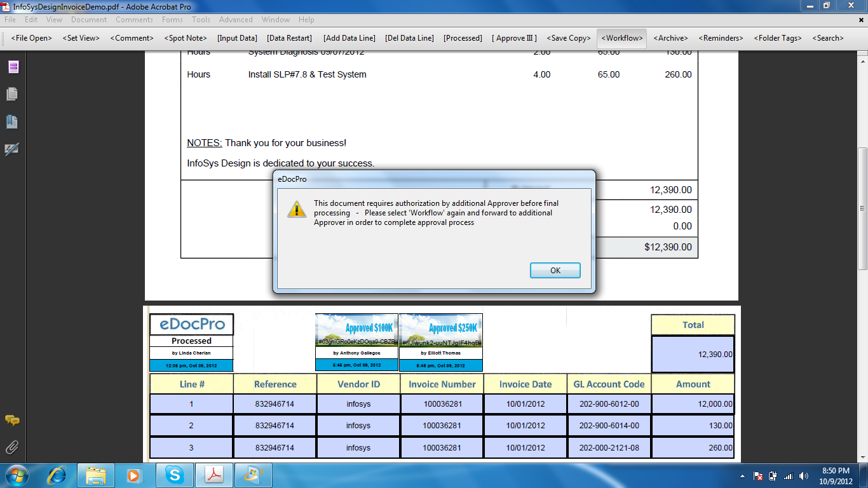Open Skype from the taskbar
Viewport: 868px width, 488px height.
(x=173, y=475)
